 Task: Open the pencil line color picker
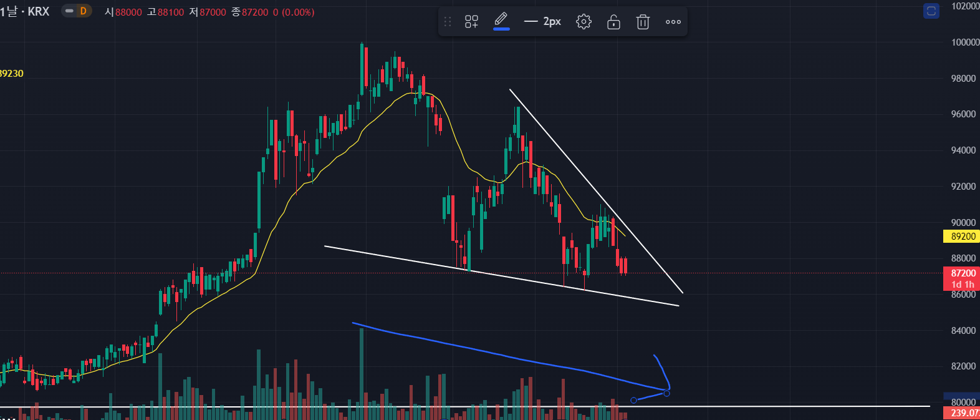click(501, 21)
